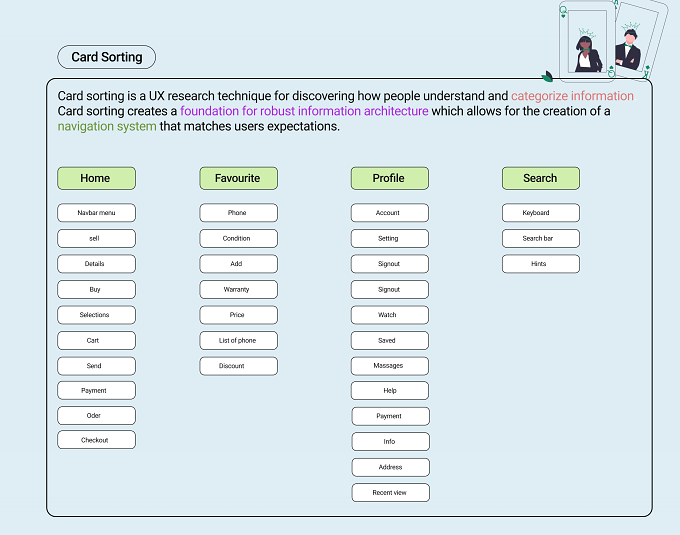Click the Help card
The height and width of the screenshot is (535, 680).
(x=390, y=391)
